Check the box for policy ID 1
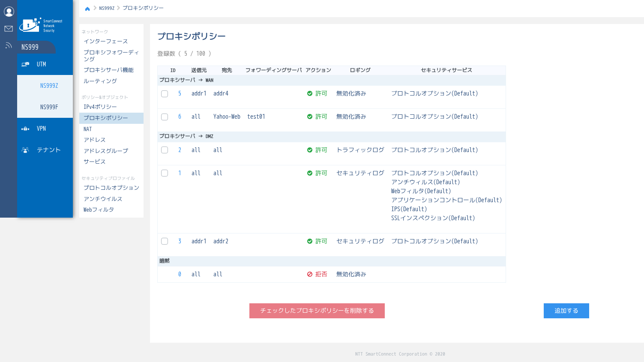Image resolution: width=644 pixels, height=362 pixels. (165, 173)
